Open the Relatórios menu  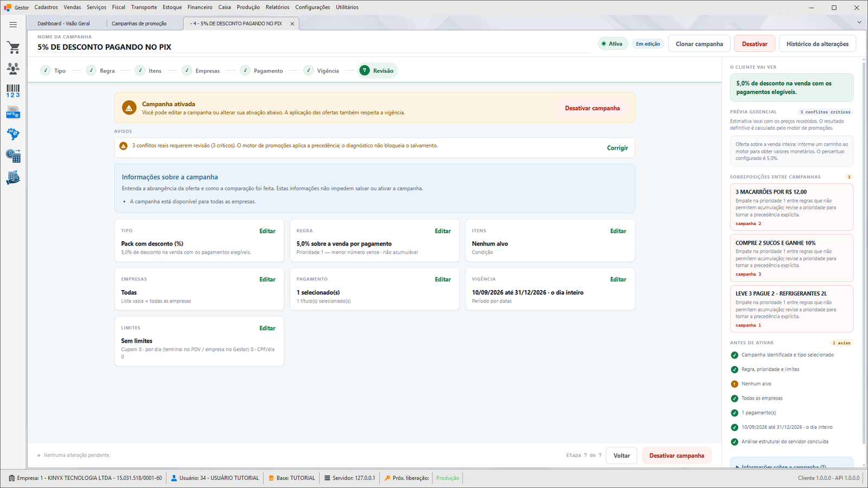click(x=278, y=8)
